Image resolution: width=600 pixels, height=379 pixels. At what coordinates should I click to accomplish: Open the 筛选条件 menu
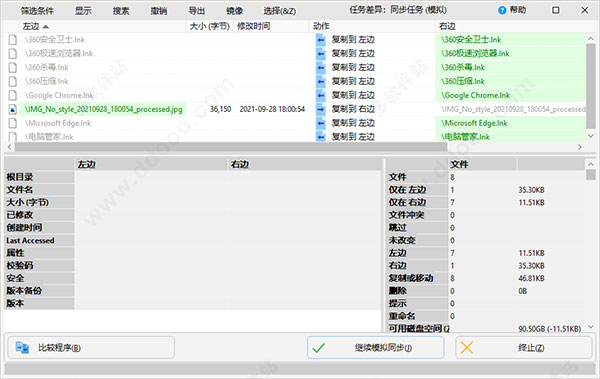pos(37,11)
